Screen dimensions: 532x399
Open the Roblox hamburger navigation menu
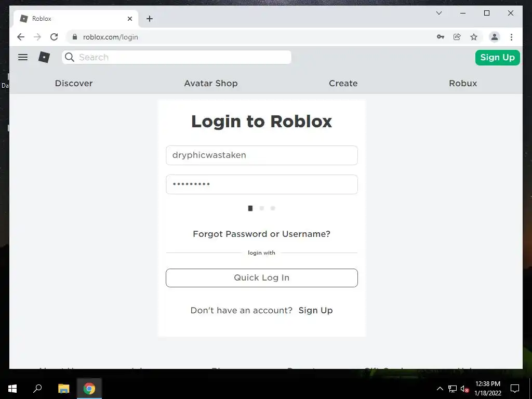click(23, 57)
